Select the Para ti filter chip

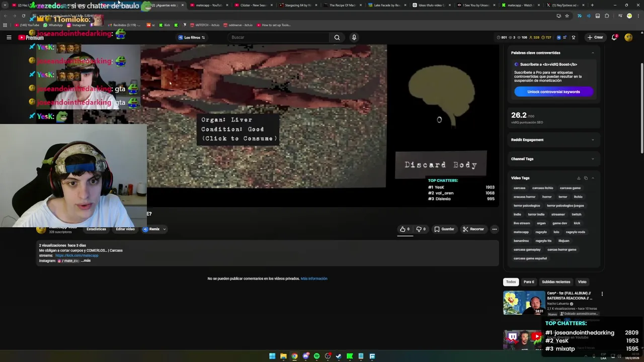[529, 282]
